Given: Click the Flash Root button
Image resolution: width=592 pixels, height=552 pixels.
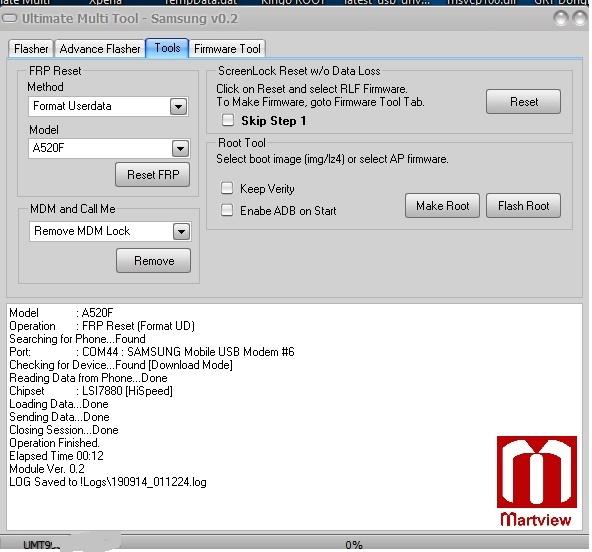Looking at the screenshot, I should click(523, 206).
